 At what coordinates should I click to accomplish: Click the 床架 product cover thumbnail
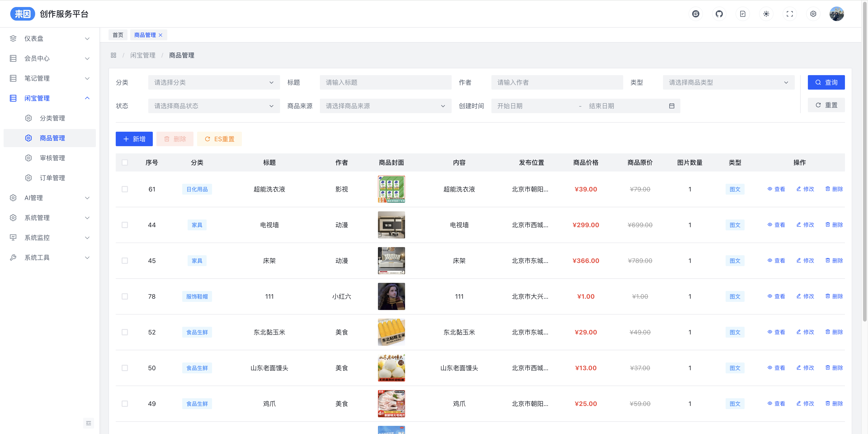tap(391, 261)
